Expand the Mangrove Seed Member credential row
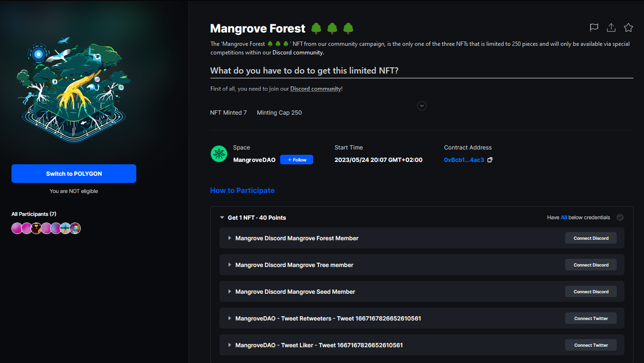 click(229, 291)
